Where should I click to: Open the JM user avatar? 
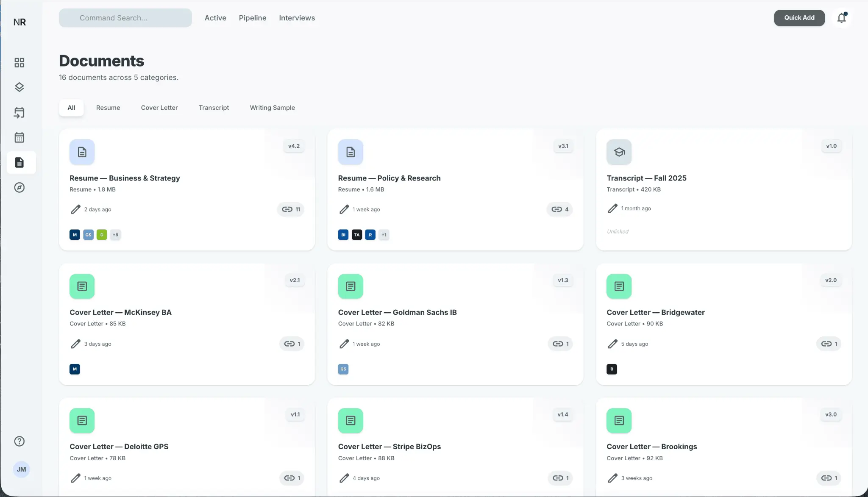tap(21, 469)
